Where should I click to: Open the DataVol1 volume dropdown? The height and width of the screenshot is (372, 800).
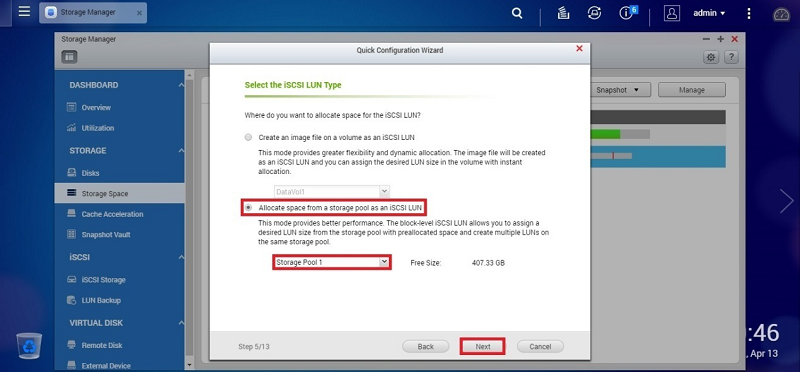[332, 192]
